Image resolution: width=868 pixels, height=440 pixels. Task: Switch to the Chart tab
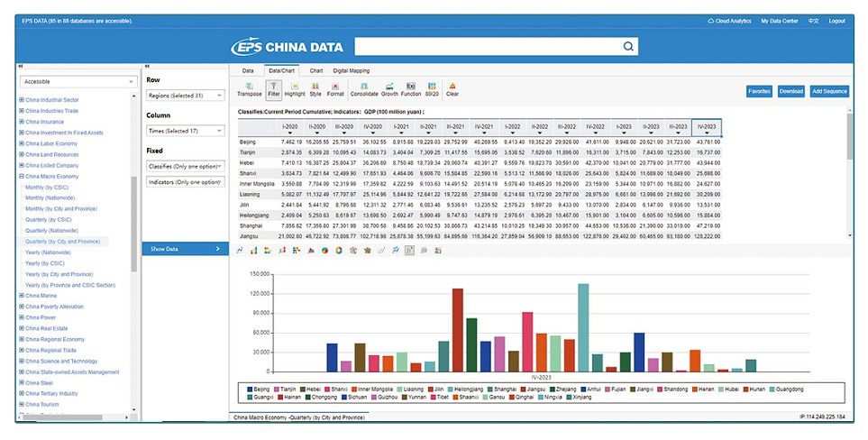pyautogui.click(x=316, y=70)
